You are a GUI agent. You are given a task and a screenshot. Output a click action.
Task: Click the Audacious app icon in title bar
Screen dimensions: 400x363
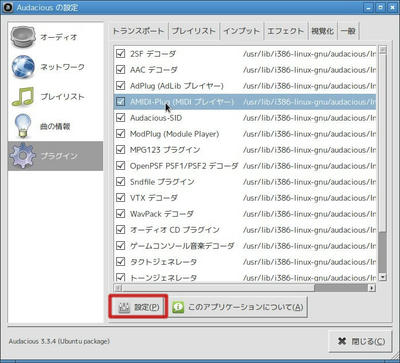[7, 7]
